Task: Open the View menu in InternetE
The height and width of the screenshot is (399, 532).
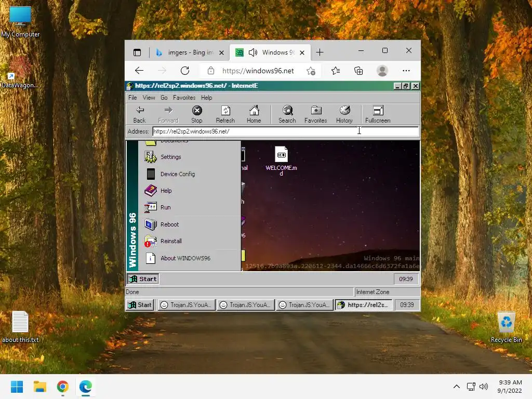Action: point(149,98)
